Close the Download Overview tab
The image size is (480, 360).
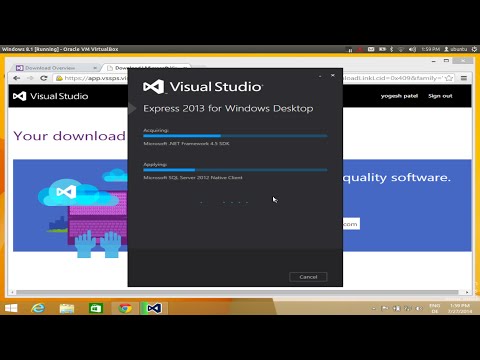point(95,68)
